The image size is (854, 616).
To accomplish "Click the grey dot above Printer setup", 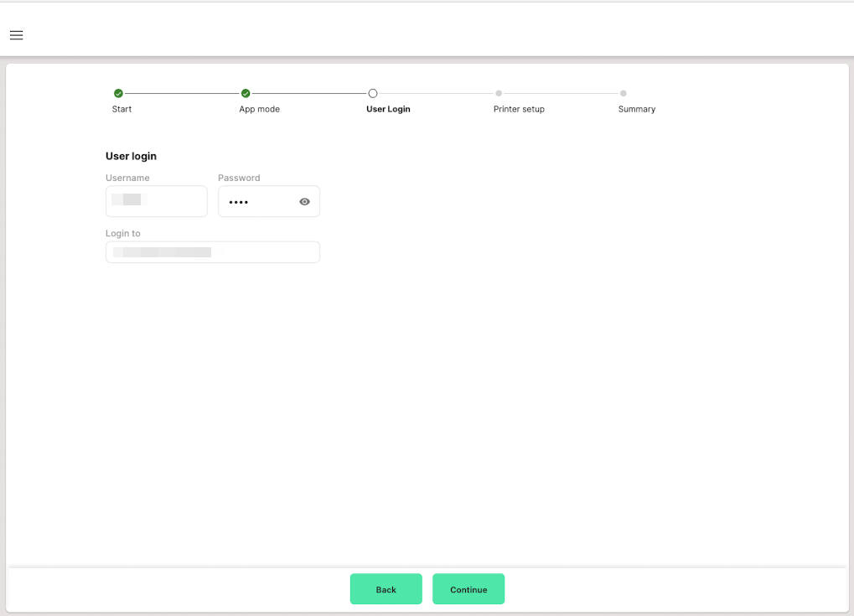I will click(499, 93).
